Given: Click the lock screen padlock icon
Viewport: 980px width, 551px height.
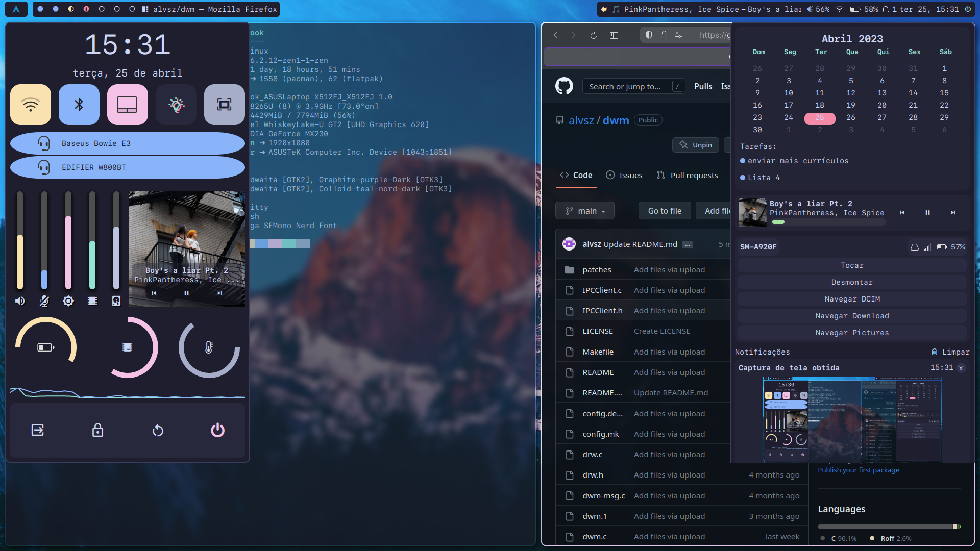Looking at the screenshot, I should (x=97, y=430).
